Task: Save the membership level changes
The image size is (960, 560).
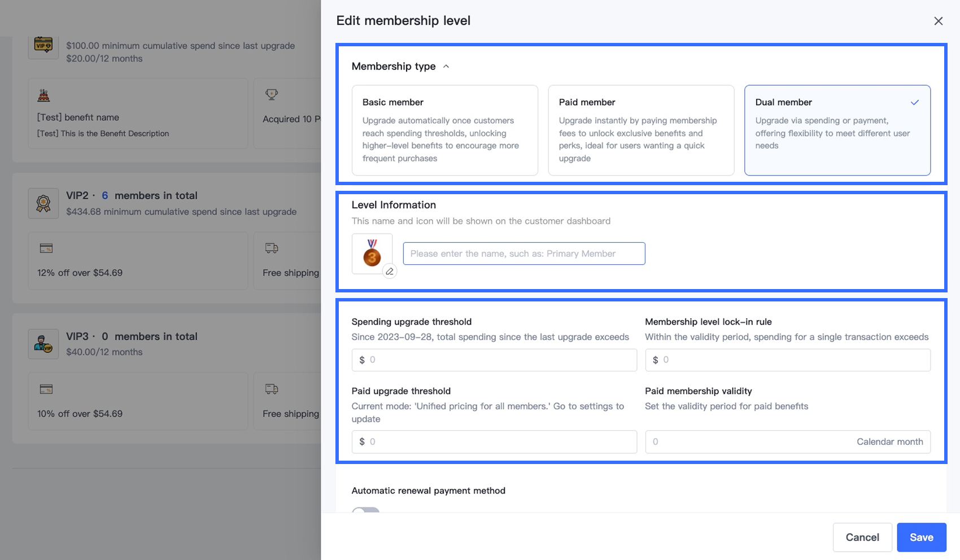Action: [921, 537]
